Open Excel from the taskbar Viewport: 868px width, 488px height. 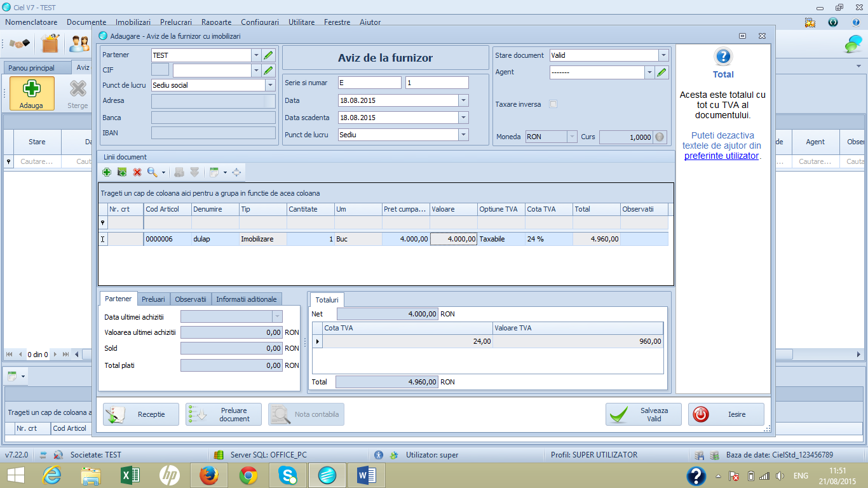click(x=130, y=475)
